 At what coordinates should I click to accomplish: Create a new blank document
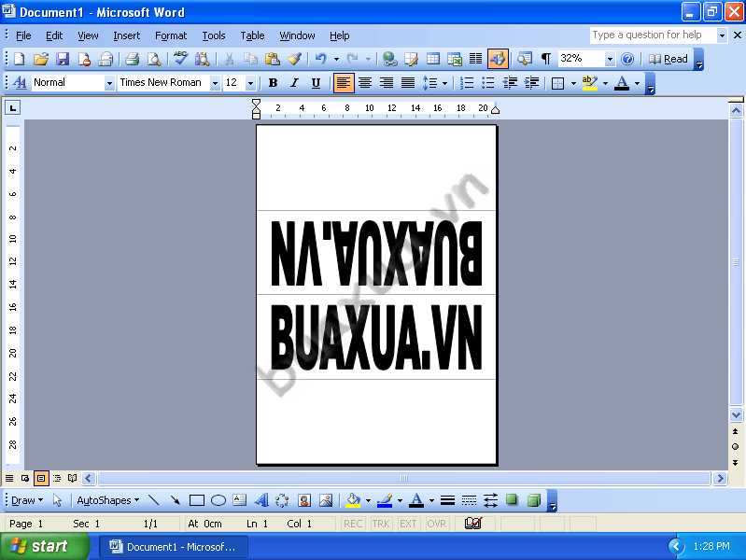[x=19, y=59]
